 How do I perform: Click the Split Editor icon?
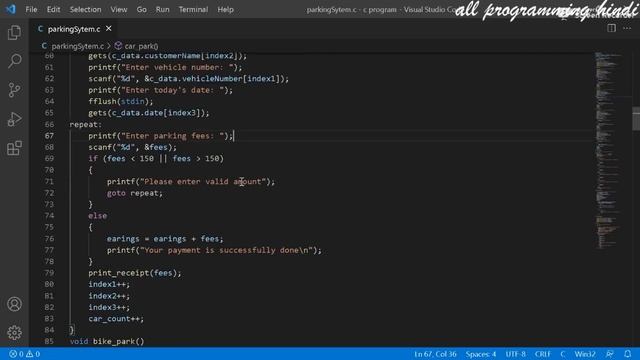611,28
